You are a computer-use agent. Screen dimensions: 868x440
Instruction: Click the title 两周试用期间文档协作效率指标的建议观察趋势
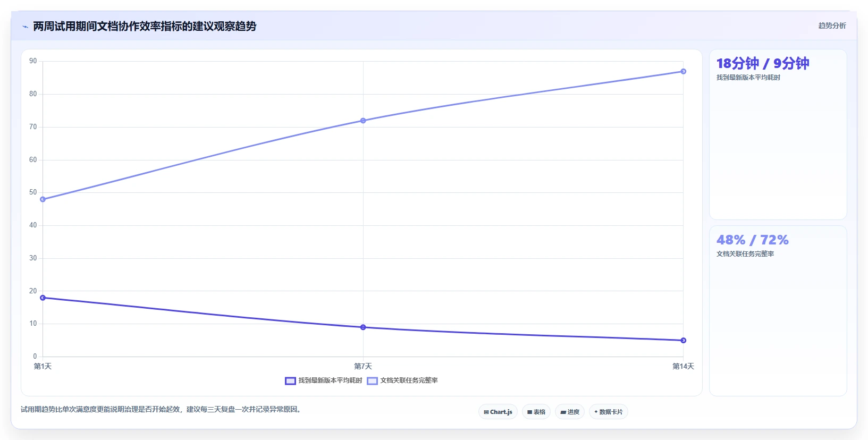point(145,27)
